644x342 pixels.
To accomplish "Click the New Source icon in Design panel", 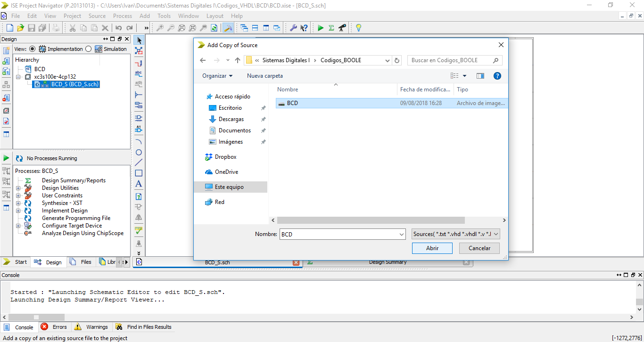I will point(6,50).
